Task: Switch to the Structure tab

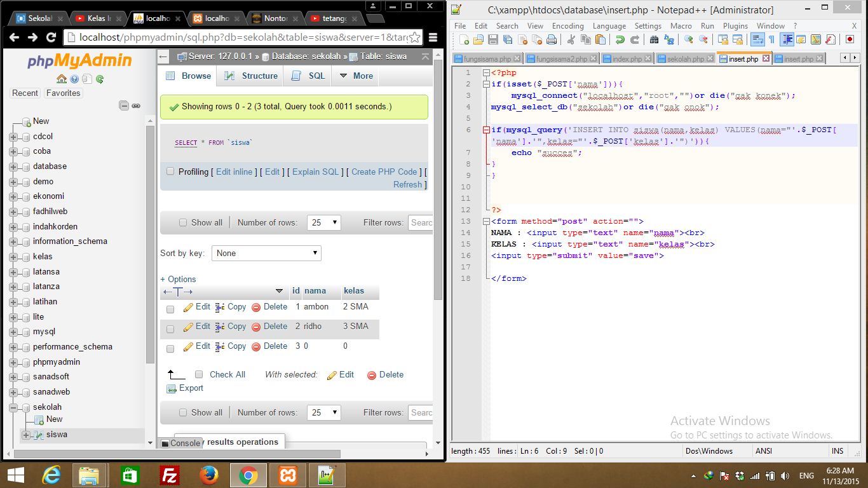Action: (252, 76)
